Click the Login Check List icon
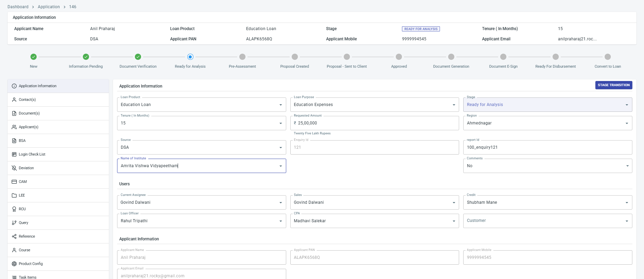 [14, 154]
